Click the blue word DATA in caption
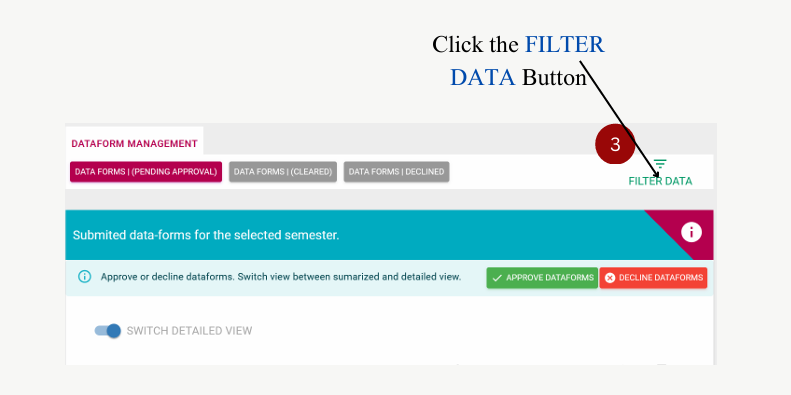The height and width of the screenshot is (395, 791). [482, 78]
